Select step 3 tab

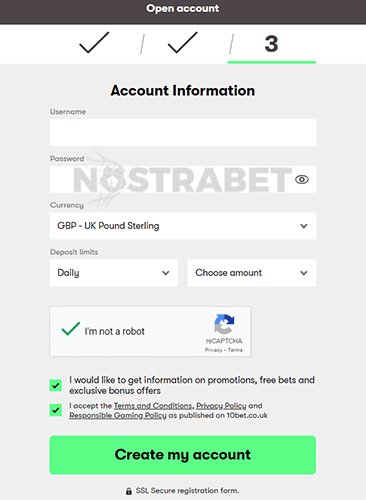tap(271, 44)
